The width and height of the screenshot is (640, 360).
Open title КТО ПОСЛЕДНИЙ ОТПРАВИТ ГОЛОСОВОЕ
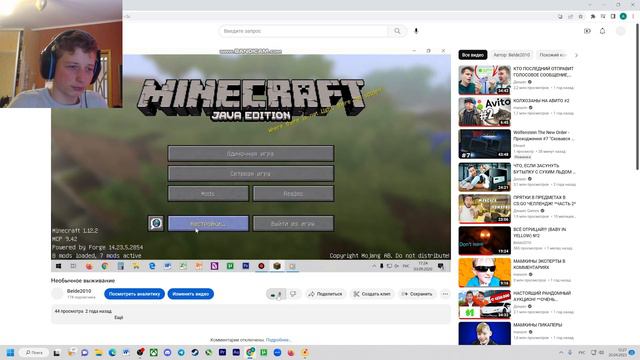click(543, 72)
